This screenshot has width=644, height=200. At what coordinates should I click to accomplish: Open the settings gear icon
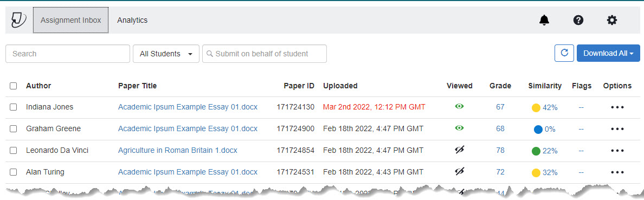coord(612,20)
